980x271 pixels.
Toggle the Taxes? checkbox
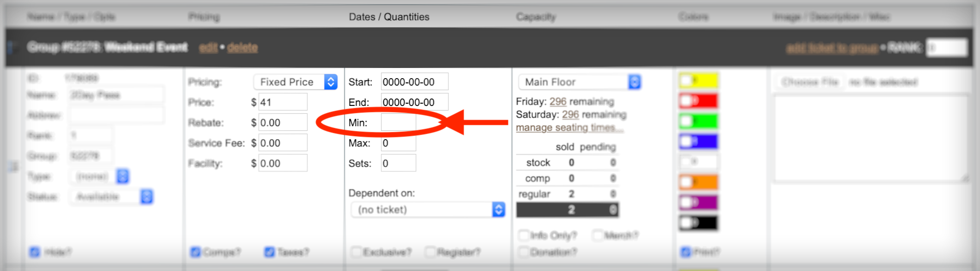click(270, 252)
